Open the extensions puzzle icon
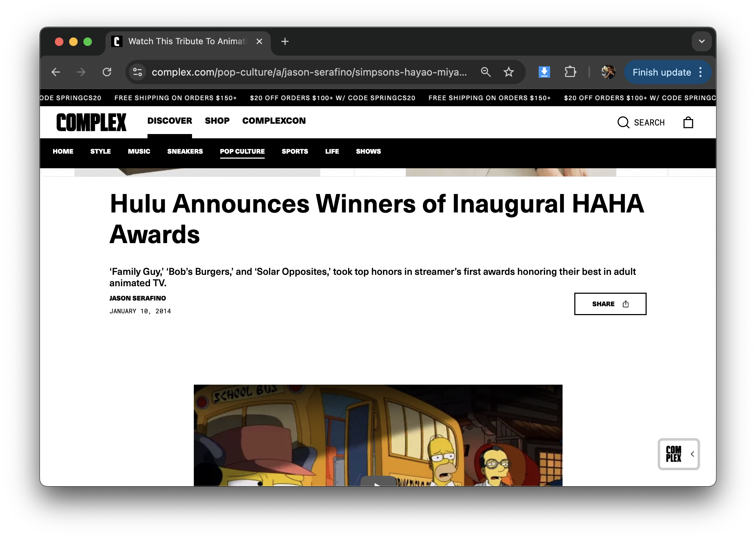Screen dimensions: 756x539 click(570, 72)
